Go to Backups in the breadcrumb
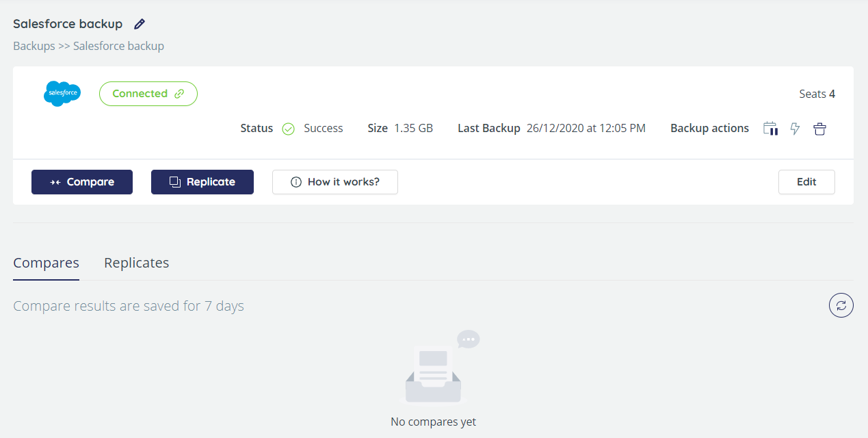Viewport: 868px width, 438px height. pyautogui.click(x=34, y=46)
